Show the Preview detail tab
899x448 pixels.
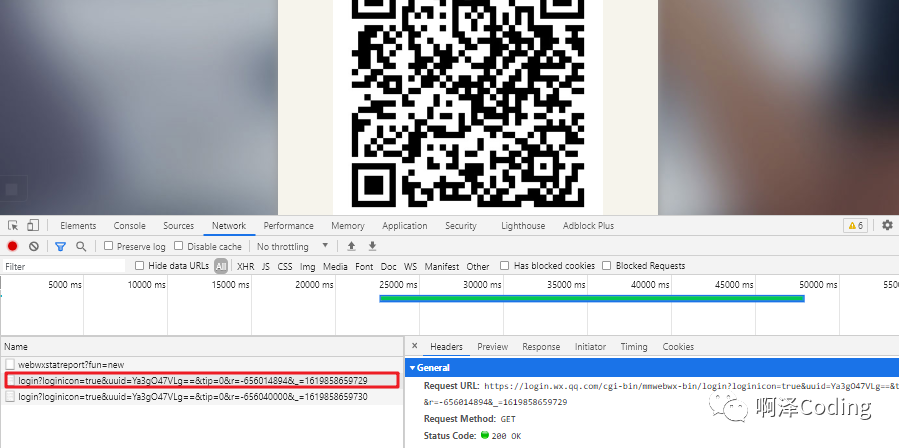click(x=493, y=346)
